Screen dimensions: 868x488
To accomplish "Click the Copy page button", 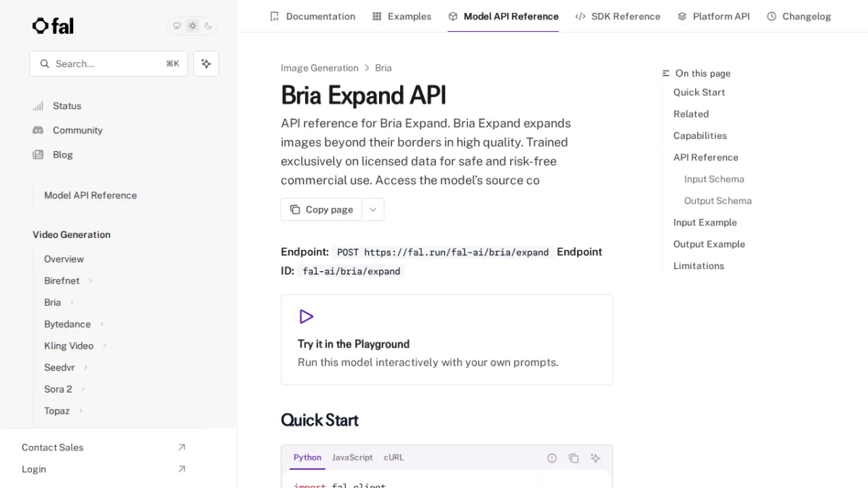I will click(x=321, y=210).
